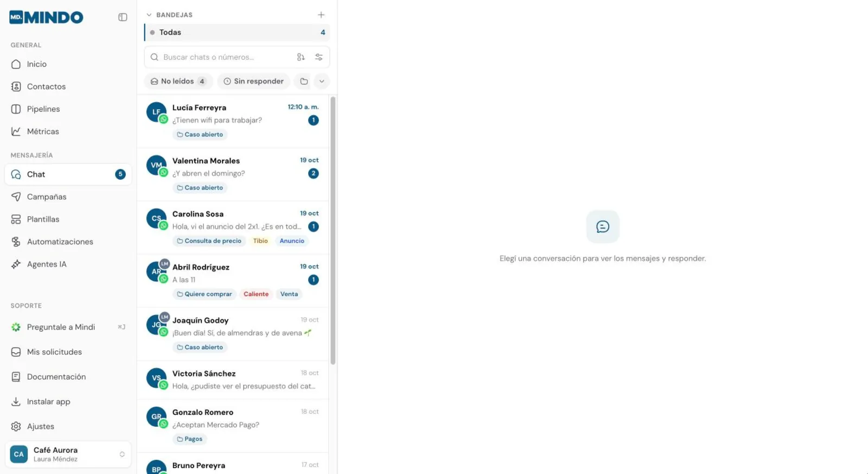
Task: Click the Mindi shortcut icon beside Preguntale a Mindi
Action: coord(122,327)
